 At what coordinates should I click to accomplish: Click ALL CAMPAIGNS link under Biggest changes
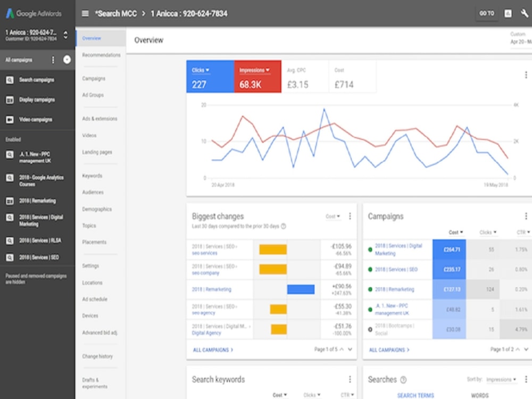(213, 350)
